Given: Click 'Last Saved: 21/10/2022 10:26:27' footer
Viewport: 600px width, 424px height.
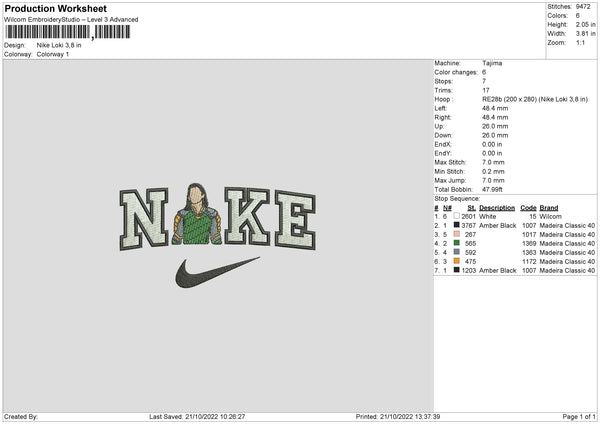Looking at the screenshot, I should click(197, 416).
